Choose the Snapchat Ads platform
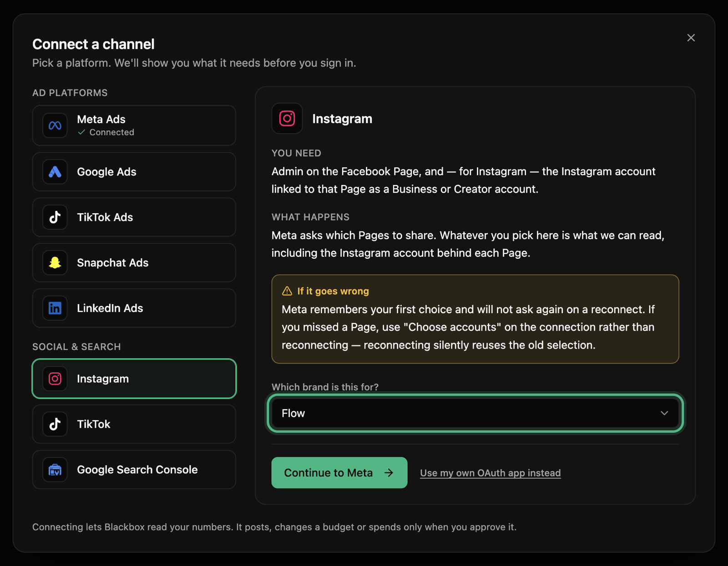Viewport: 728px width, 566px height. coord(134,263)
